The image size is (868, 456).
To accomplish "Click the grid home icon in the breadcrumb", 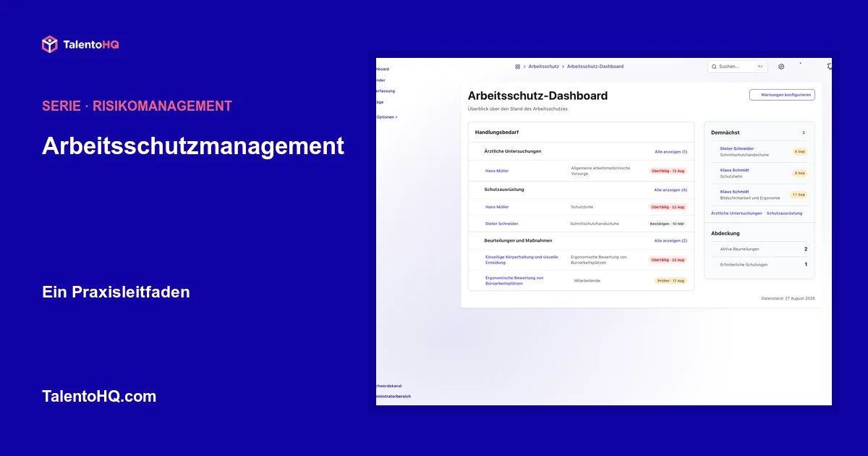I will (x=517, y=67).
